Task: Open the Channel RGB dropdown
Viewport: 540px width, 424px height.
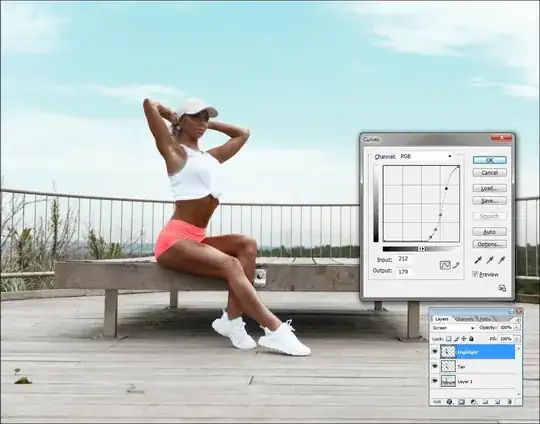Action: coord(426,156)
